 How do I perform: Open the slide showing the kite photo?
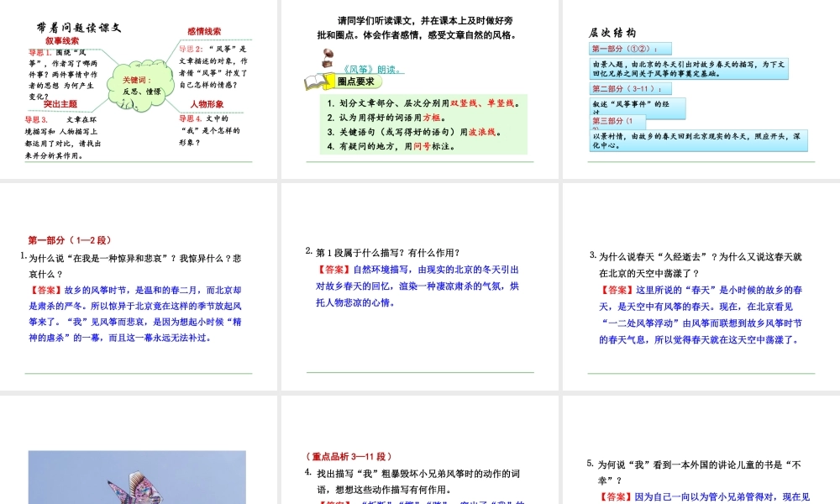pyautogui.click(x=139, y=450)
